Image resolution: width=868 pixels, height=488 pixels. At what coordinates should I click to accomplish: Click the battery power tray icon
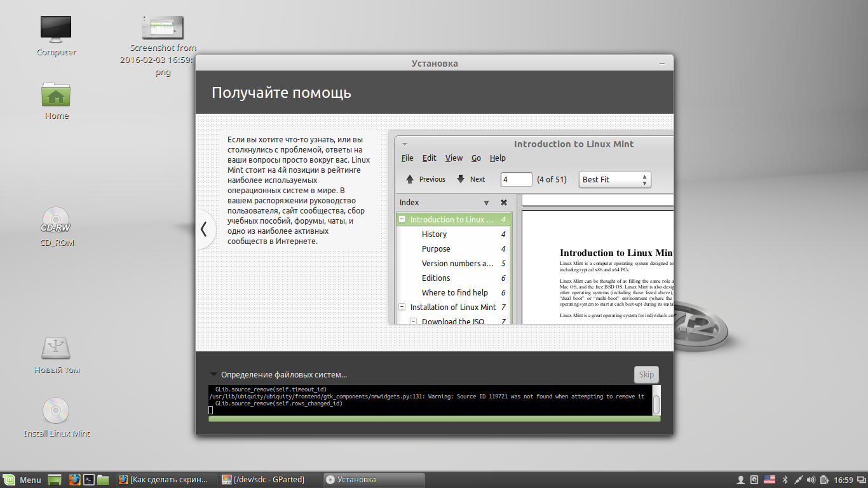coord(825,480)
